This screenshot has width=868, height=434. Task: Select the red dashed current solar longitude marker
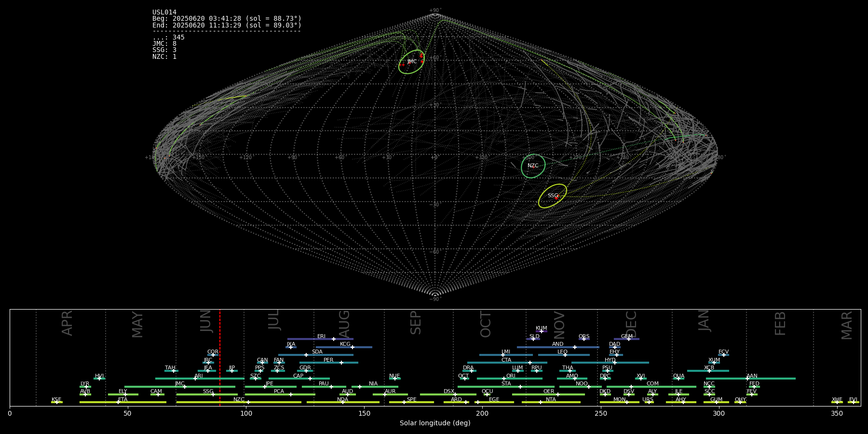click(x=220, y=357)
